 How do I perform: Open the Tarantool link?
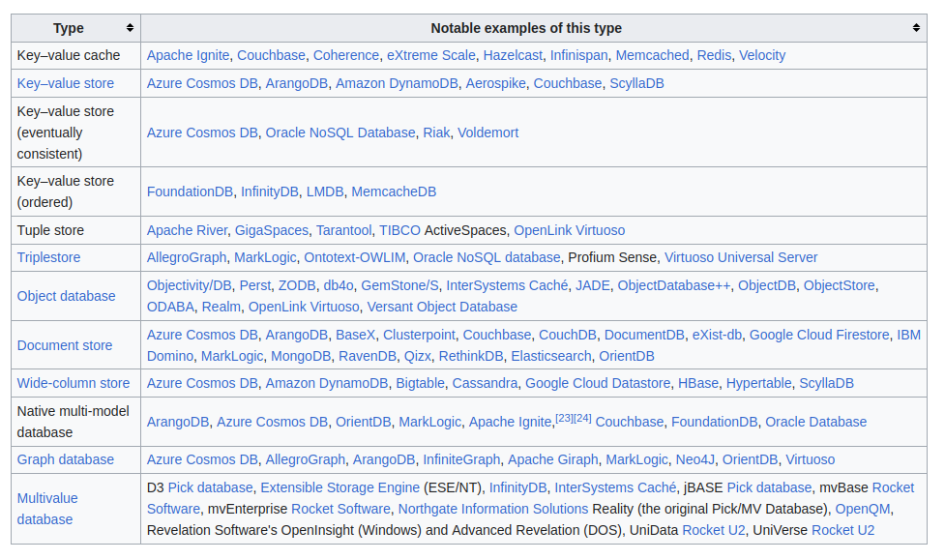pyautogui.click(x=343, y=230)
